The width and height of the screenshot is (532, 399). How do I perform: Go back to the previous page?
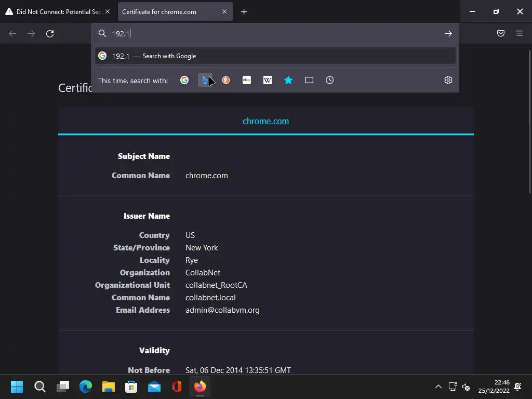(x=12, y=34)
